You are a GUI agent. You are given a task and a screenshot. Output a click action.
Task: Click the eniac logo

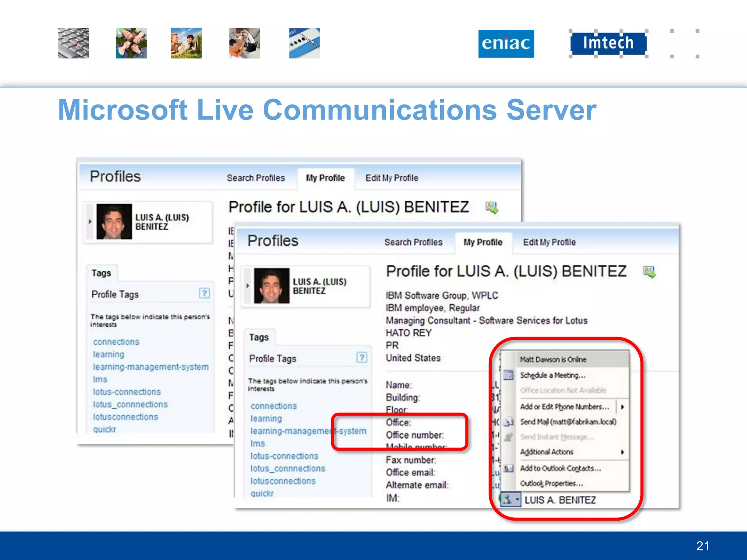[506, 43]
